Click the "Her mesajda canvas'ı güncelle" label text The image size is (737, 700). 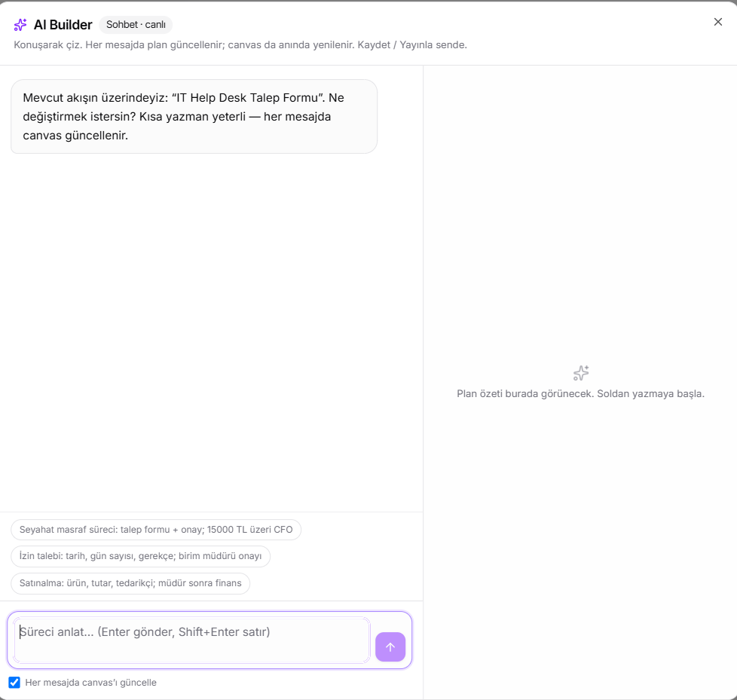pos(90,683)
